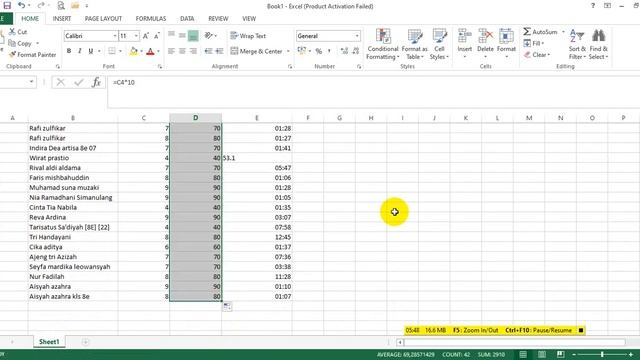Open the Merge & Center dropdown arrow
The height and width of the screenshot is (360, 640).
tap(288, 51)
